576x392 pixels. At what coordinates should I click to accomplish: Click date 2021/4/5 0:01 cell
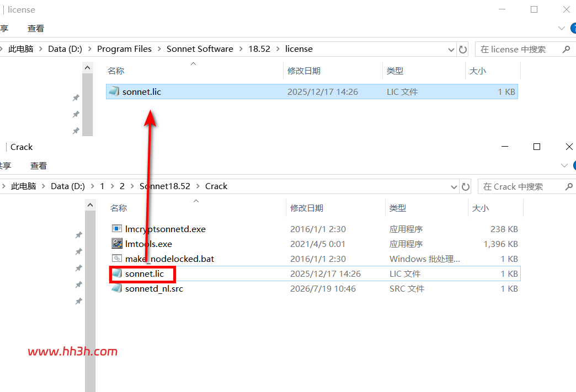[x=318, y=244]
